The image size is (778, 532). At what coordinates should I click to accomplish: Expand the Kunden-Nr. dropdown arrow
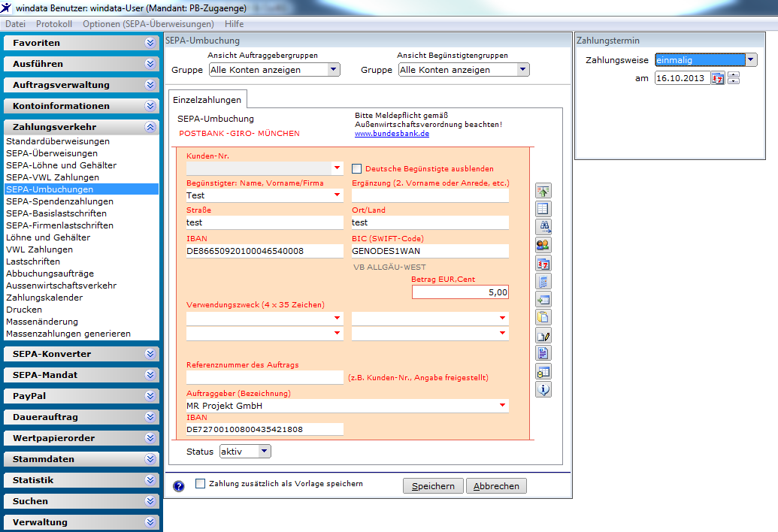pyautogui.click(x=337, y=168)
